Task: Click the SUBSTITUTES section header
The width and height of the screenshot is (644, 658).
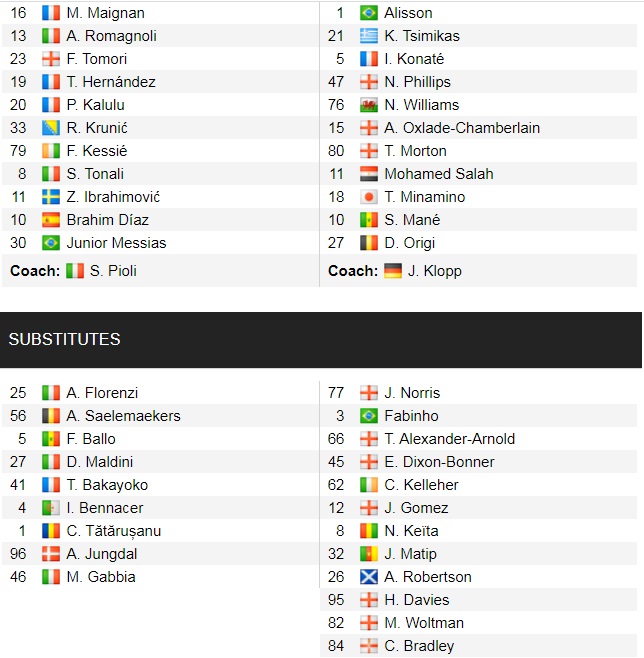Action: point(64,339)
